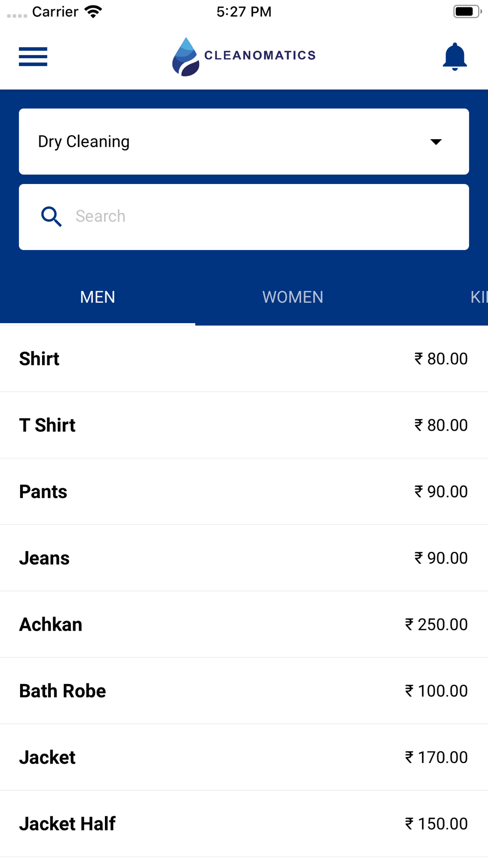Switch to the WOMEN tab
488x868 pixels.
point(293,297)
